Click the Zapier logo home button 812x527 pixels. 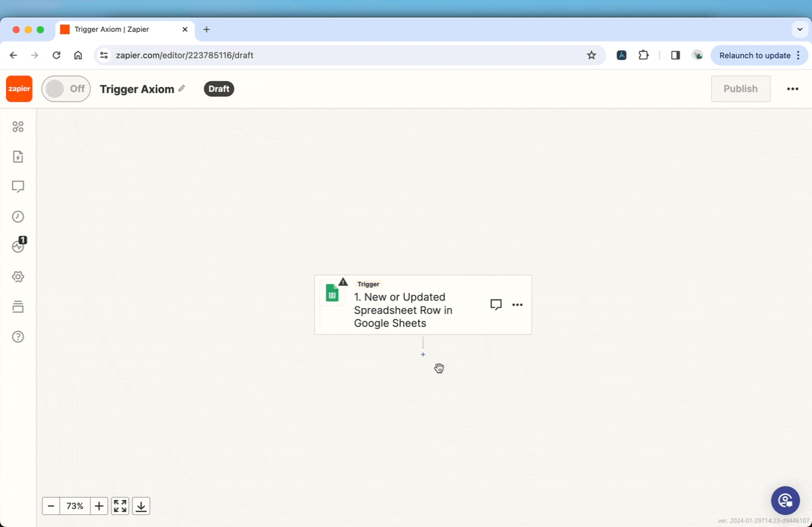19,89
